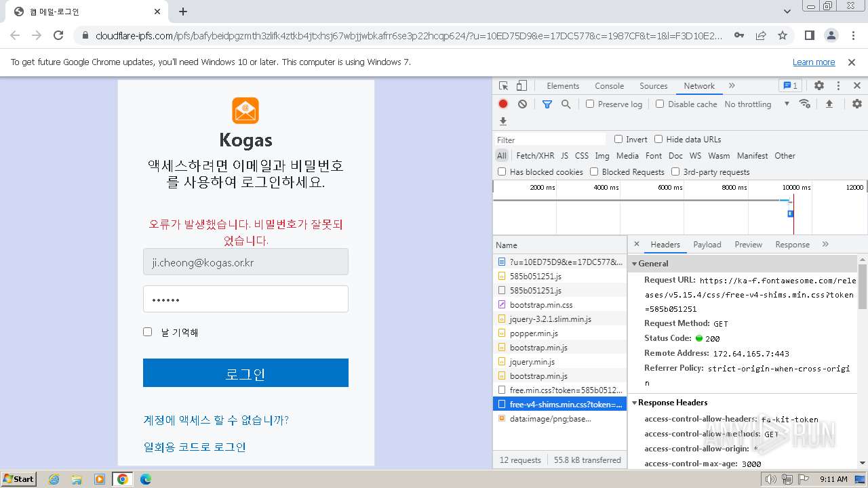Close the request details pane
The width and height of the screenshot is (868, 488).
click(636, 244)
